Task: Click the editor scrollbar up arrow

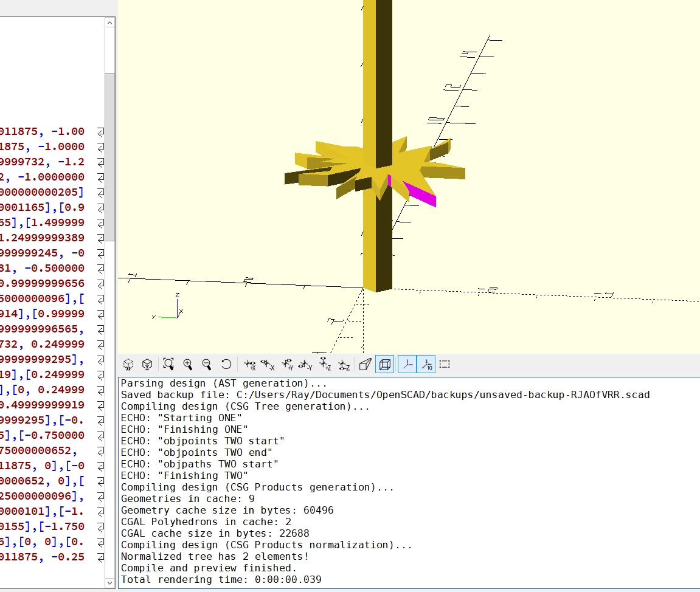Action: [109, 22]
